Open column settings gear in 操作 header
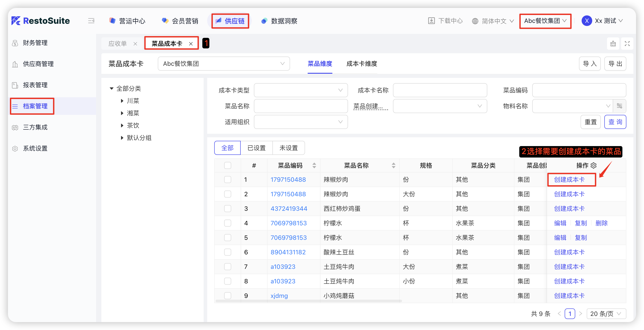 594,165
